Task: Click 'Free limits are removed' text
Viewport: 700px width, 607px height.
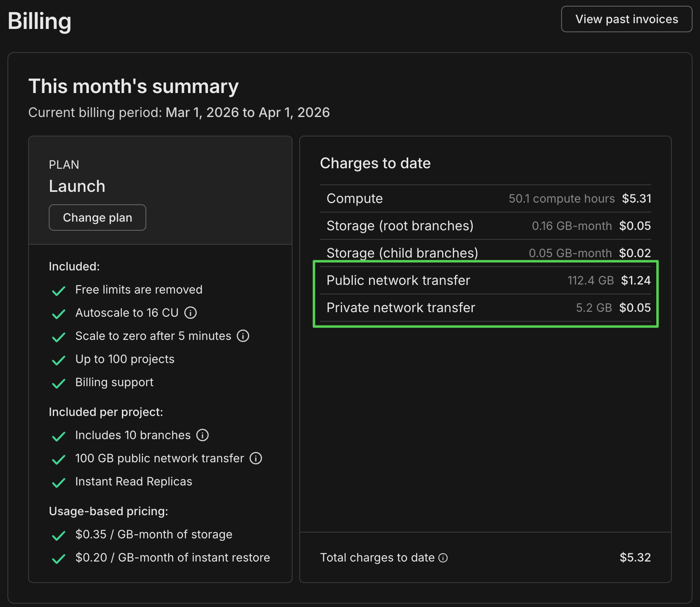Action: coord(139,289)
